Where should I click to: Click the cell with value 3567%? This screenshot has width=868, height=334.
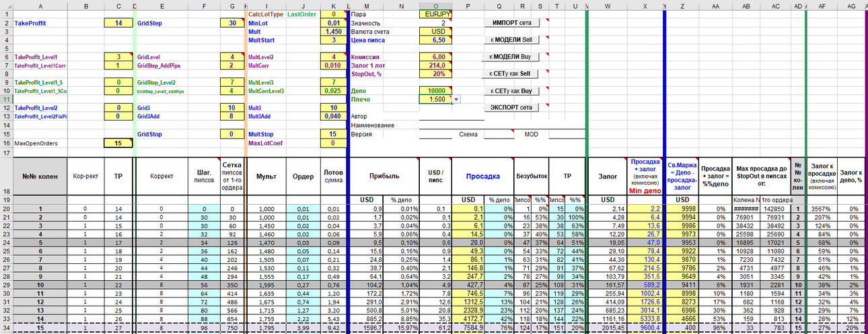pyautogui.click(x=822, y=209)
